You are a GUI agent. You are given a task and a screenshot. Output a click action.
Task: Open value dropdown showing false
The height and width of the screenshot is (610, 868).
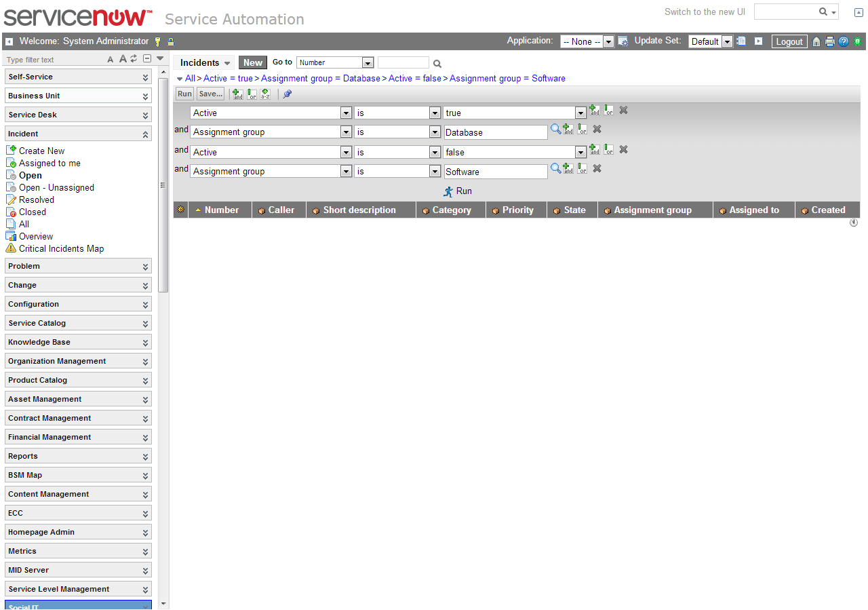click(x=515, y=152)
